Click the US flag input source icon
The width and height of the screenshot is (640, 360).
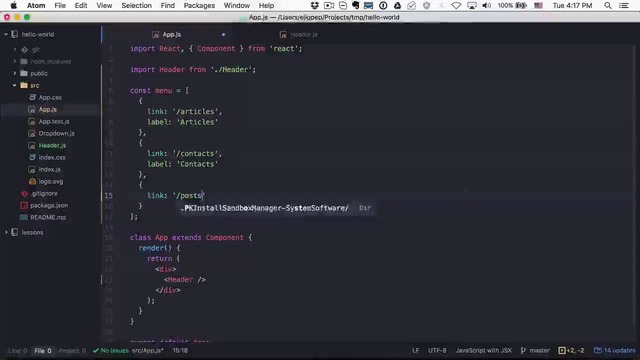(x=538, y=5)
